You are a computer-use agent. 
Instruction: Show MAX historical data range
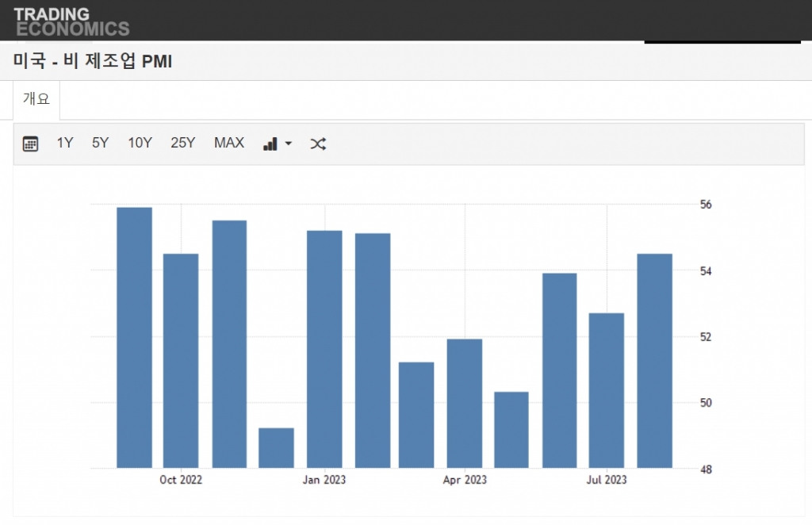pyautogui.click(x=229, y=143)
